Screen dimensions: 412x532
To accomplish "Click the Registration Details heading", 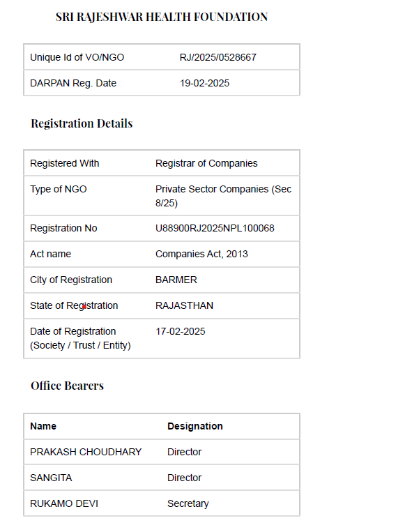I will click(x=82, y=123).
